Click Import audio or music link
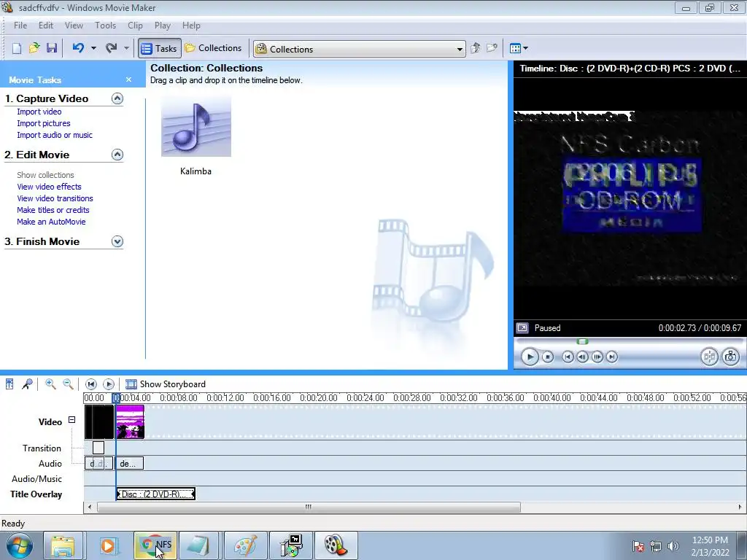This screenshot has width=747, height=560. pos(55,135)
